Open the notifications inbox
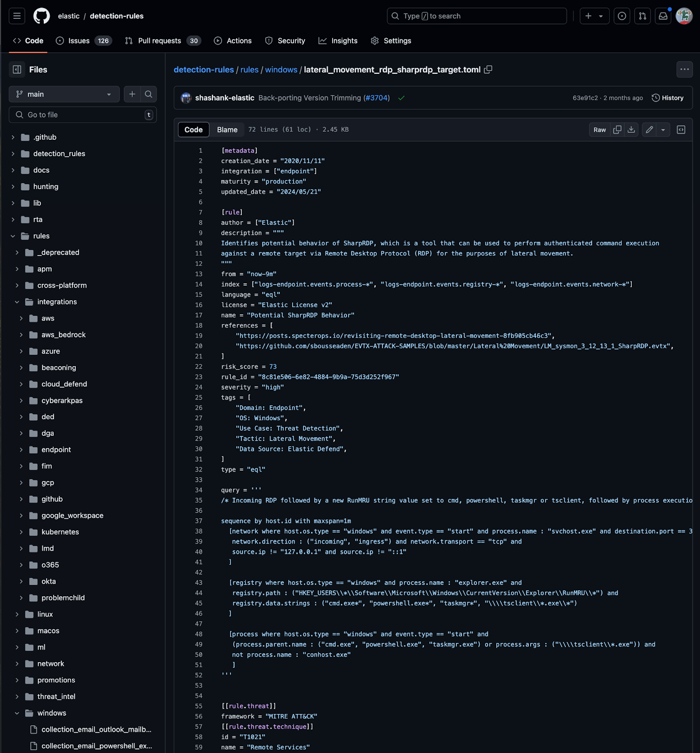The width and height of the screenshot is (700, 753). [663, 16]
